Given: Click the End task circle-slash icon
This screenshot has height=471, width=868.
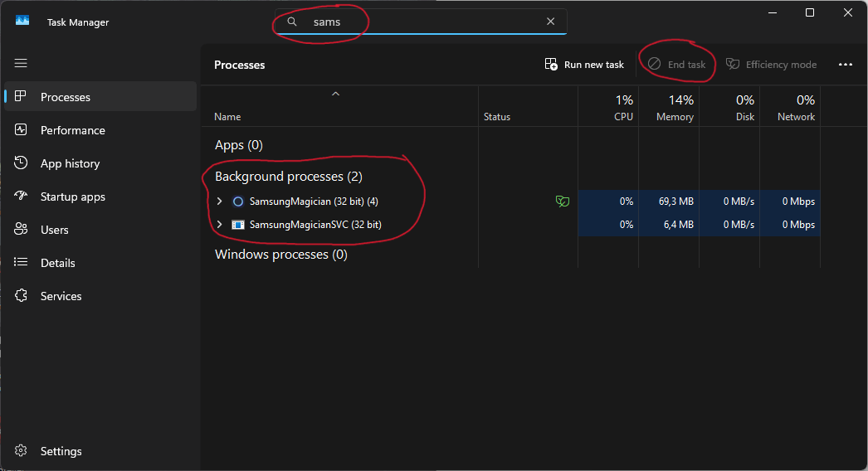Looking at the screenshot, I should pyautogui.click(x=655, y=64).
